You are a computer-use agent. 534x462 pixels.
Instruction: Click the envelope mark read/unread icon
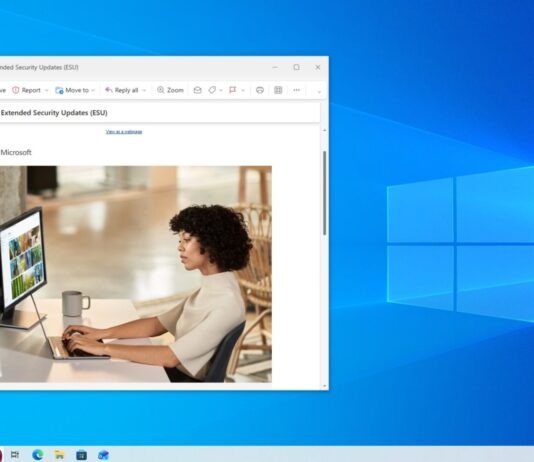coord(198,90)
